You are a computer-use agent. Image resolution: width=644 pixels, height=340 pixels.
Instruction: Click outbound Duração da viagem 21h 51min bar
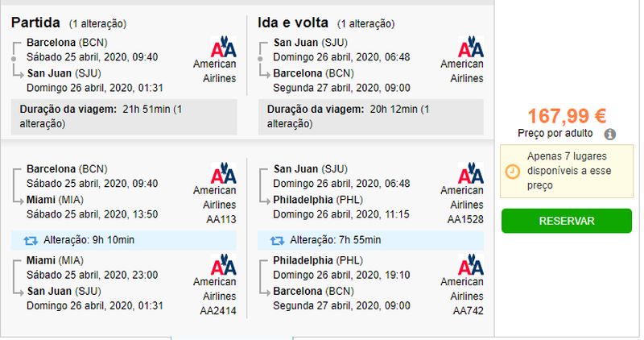124,117
